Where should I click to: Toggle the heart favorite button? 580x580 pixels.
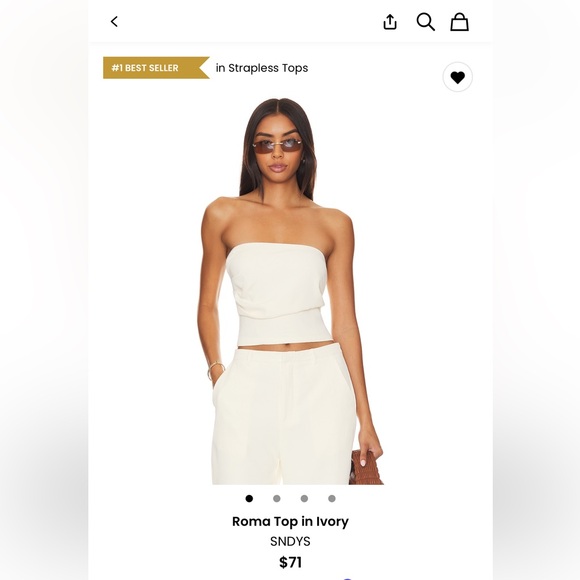pos(458,77)
